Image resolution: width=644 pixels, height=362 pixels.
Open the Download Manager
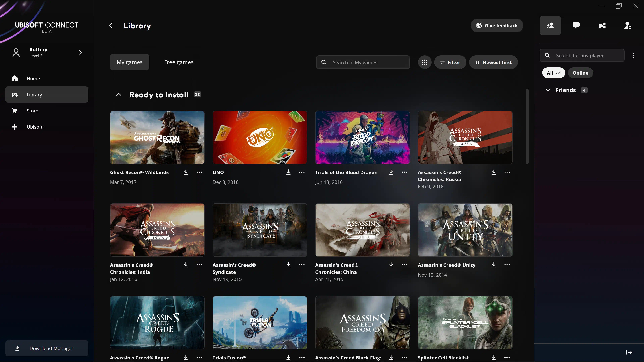(x=47, y=348)
